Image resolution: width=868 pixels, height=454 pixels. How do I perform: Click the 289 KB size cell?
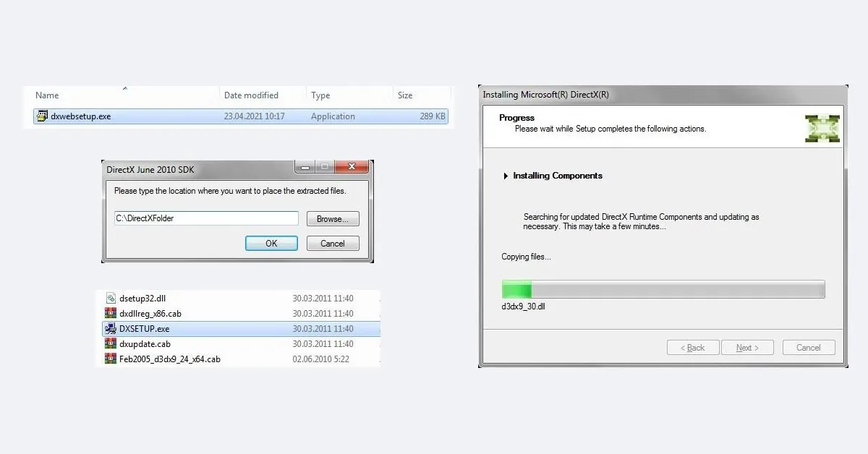[x=433, y=116]
